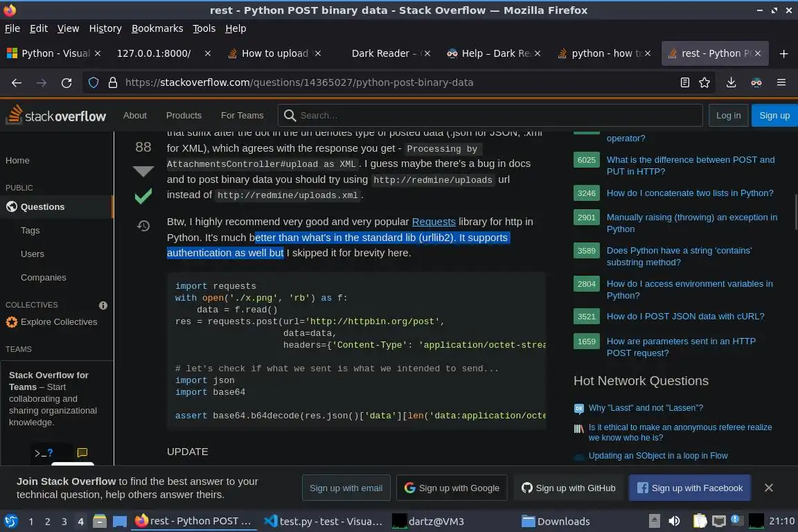Image resolution: width=798 pixels, height=532 pixels.
Task: Click the page's vertical scrollbar thumb
Action: pos(795,212)
